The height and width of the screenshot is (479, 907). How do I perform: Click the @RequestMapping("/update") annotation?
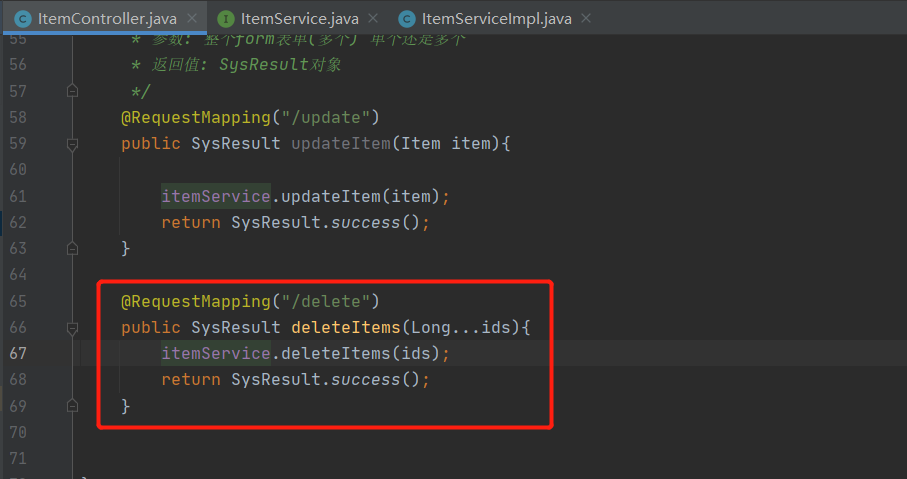pyautogui.click(x=250, y=117)
